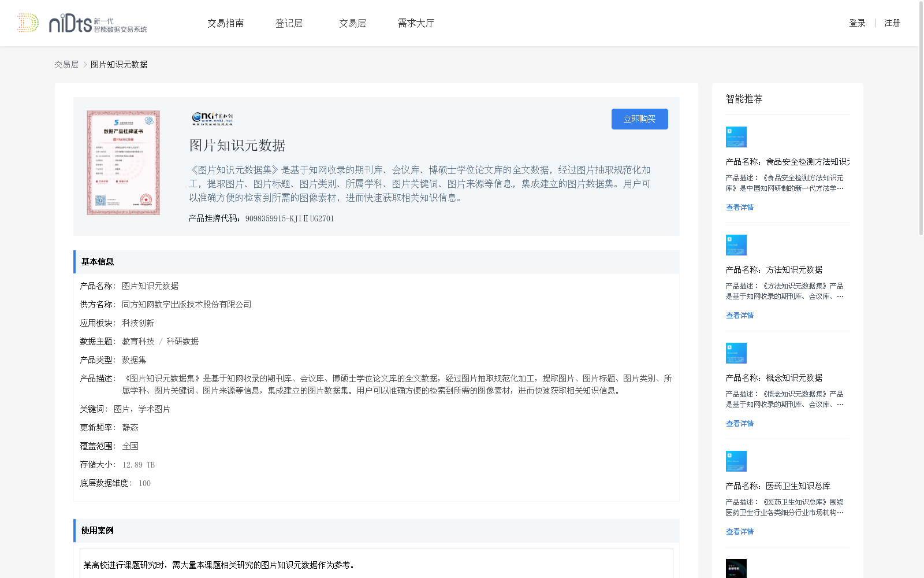Image resolution: width=924 pixels, height=578 pixels.
Task: Click the 科技创新 application value
Action: click(138, 323)
